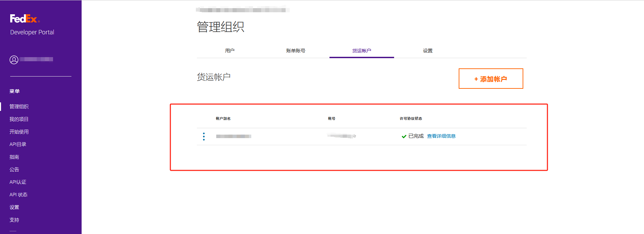Go to 我的项目 in sidebar
Viewport: 644px width, 234px height.
19,119
